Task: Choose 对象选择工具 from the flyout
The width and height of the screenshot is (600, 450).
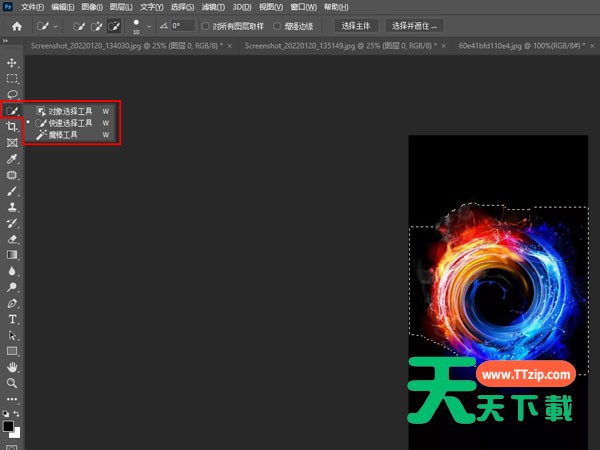Action: pos(68,111)
